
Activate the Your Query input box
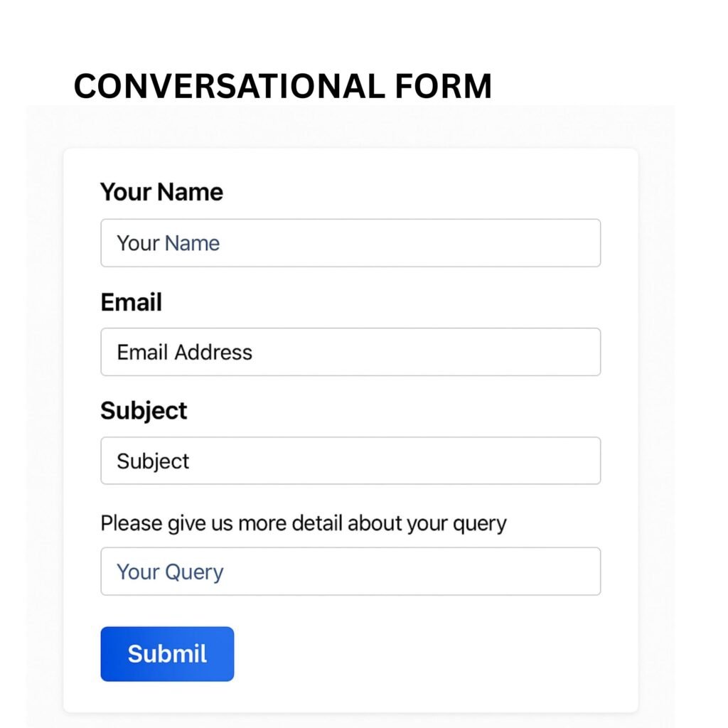coord(350,572)
